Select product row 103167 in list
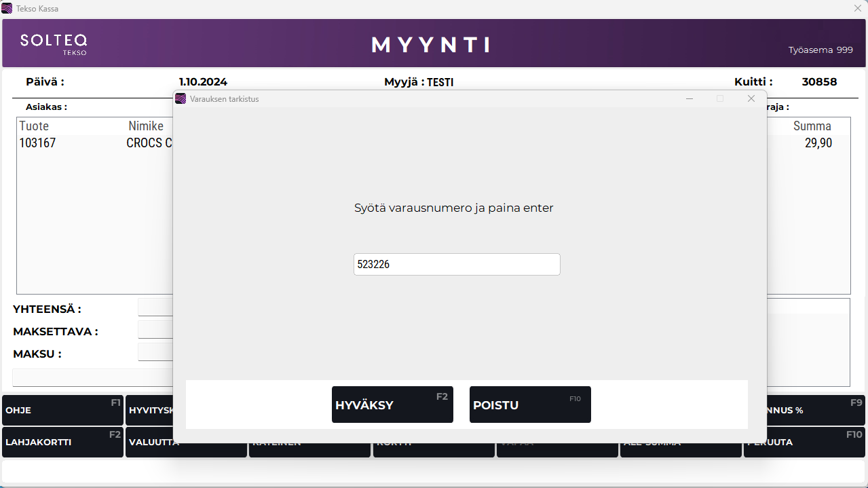 (x=95, y=143)
